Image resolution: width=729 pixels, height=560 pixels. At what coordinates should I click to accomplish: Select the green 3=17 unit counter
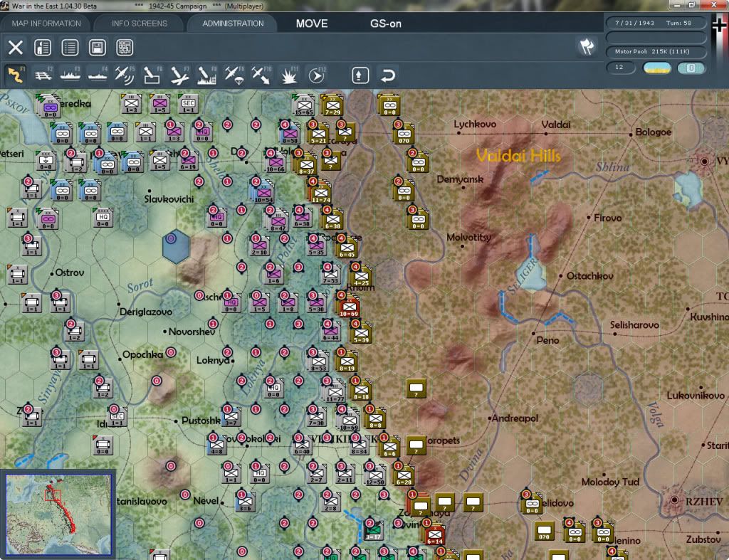[x=373, y=530]
